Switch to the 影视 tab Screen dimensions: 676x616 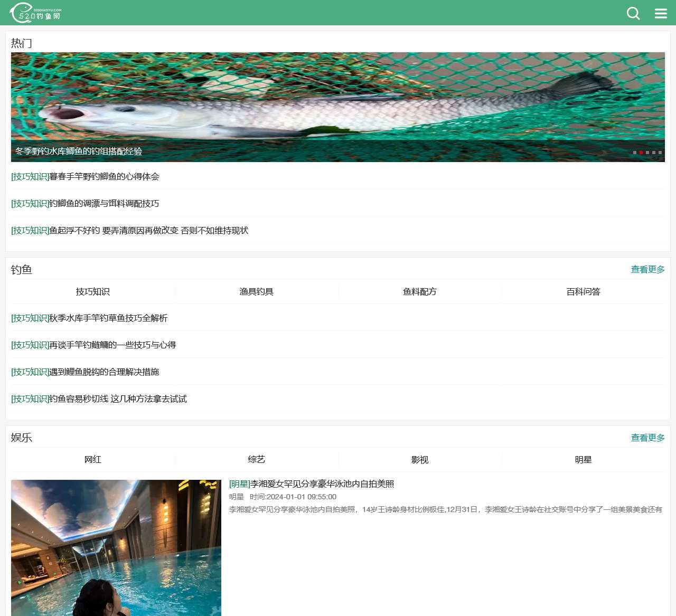click(x=419, y=459)
